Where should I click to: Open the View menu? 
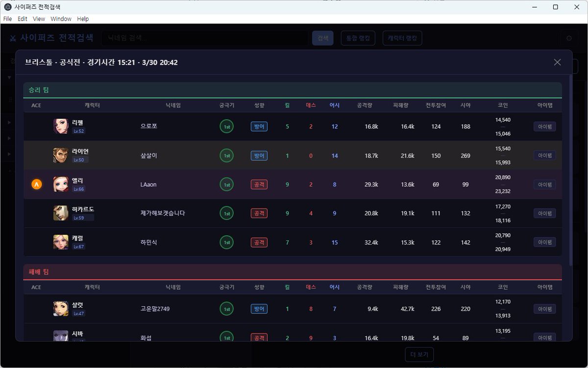pyautogui.click(x=39, y=19)
